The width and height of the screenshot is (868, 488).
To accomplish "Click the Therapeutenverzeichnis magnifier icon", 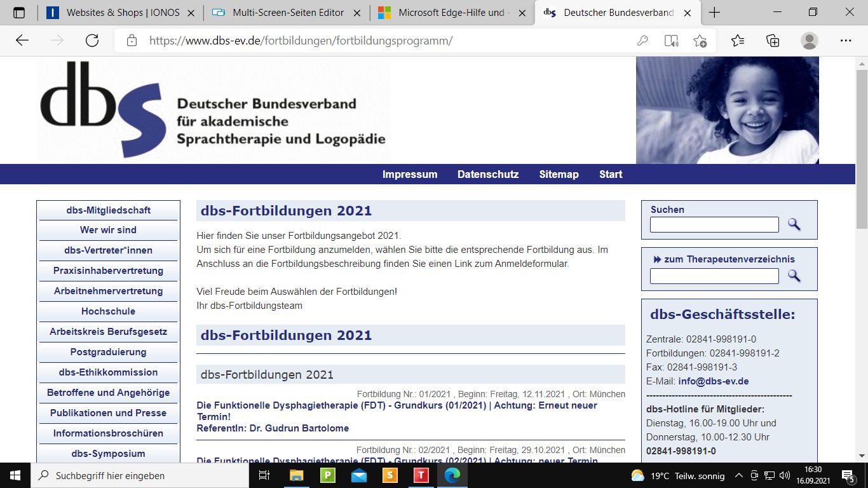I will [x=794, y=276].
